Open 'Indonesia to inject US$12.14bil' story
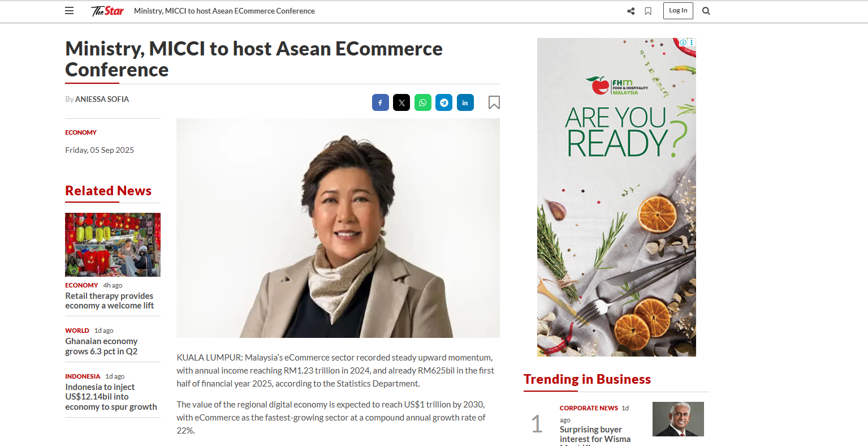This screenshot has width=868, height=446. (111, 397)
